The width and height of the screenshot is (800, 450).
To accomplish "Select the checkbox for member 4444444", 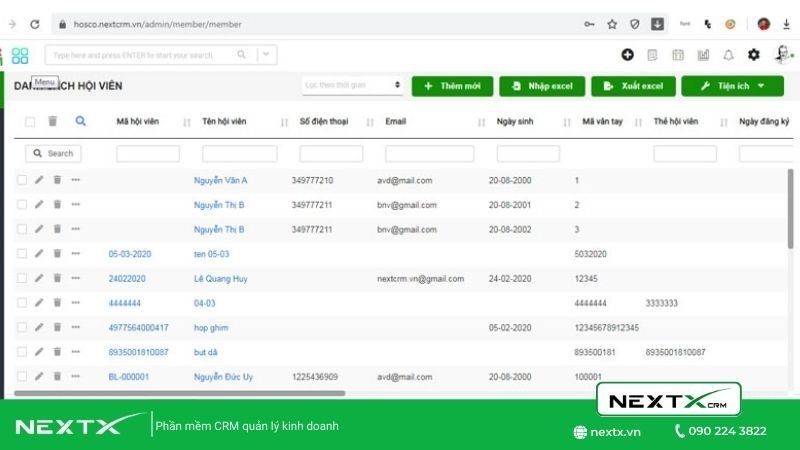I will pyautogui.click(x=22, y=303).
